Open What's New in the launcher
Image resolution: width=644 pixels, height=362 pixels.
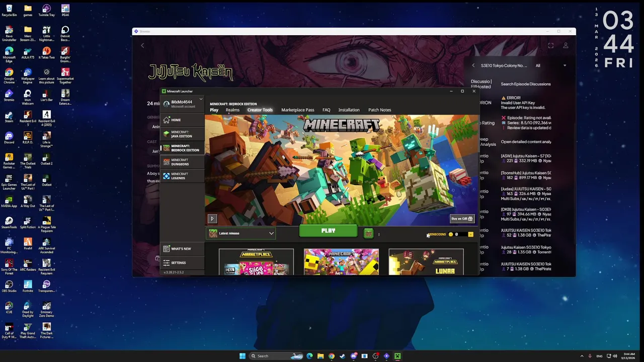[x=182, y=249]
